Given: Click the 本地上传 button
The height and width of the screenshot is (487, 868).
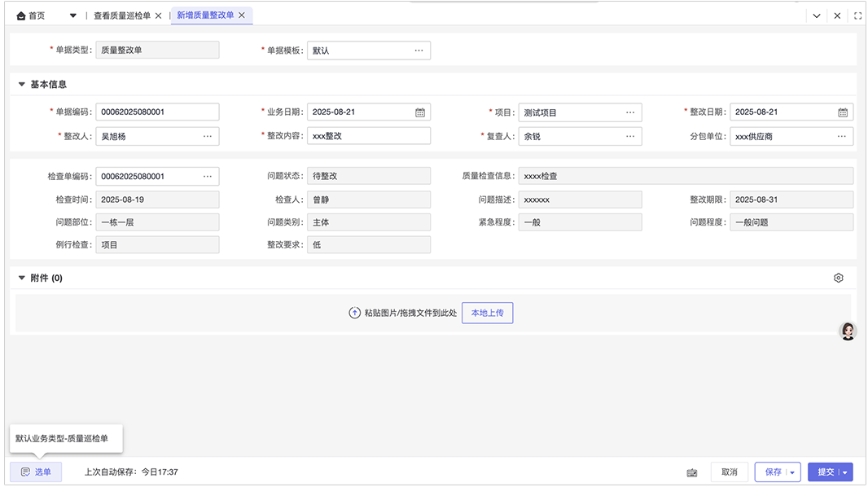Looking at the screenshot, I should coord(487,313).
